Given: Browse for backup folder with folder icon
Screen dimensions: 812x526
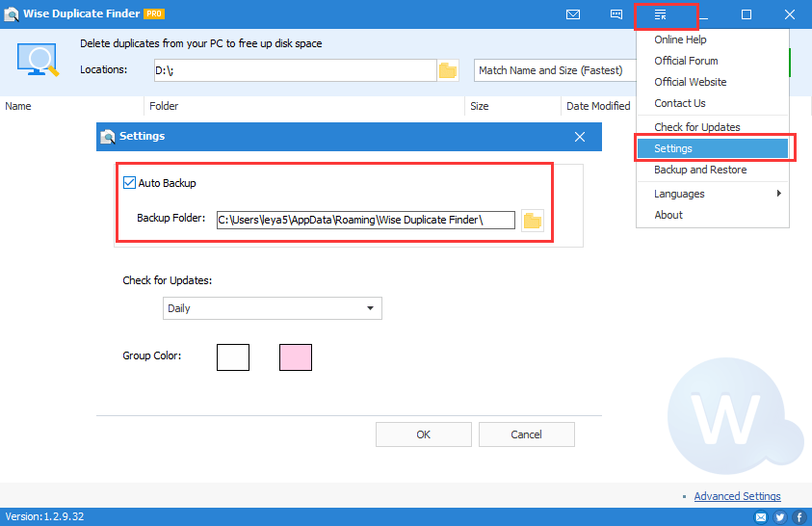Looking at the screenshot, I should tap(533, 221).
